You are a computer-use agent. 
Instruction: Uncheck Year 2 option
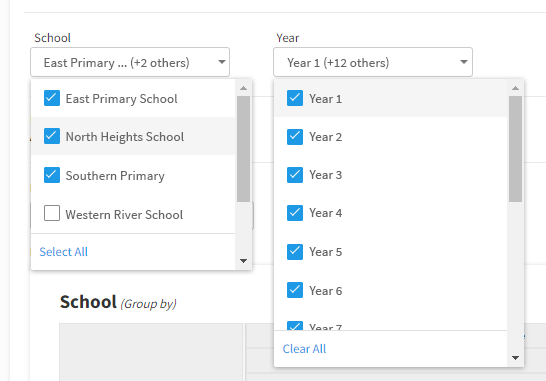click(295, 137)
